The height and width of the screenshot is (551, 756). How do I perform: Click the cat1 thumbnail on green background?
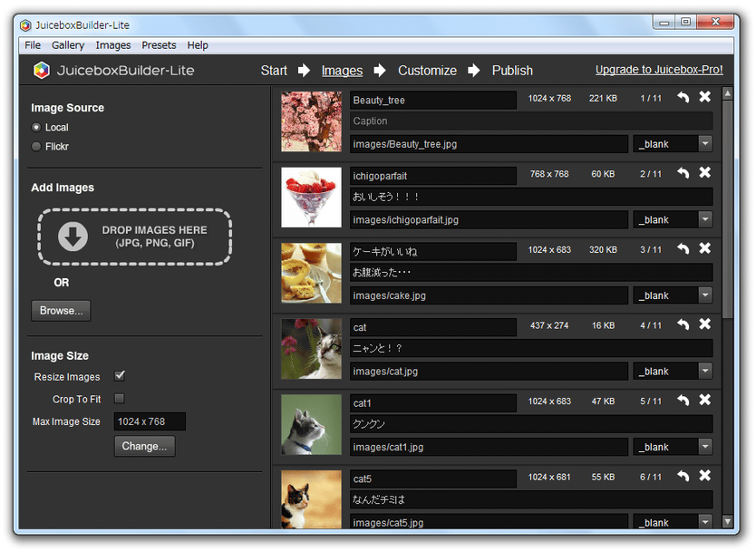pos(311,424)
